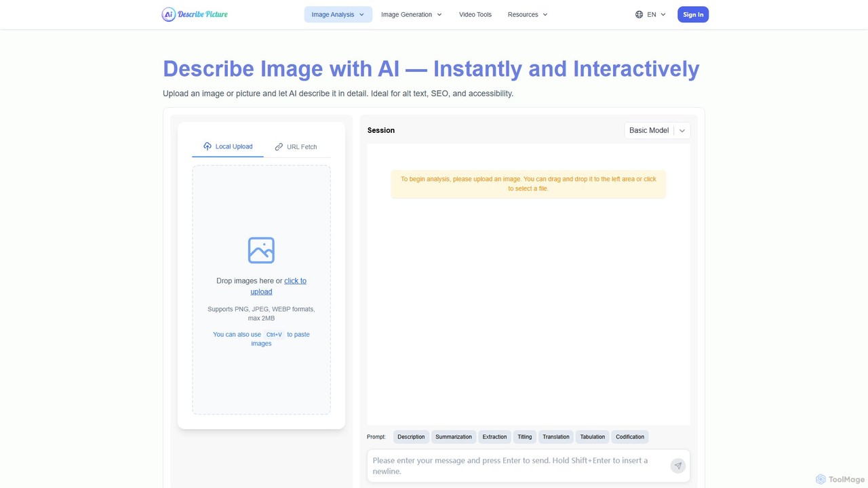Select the Translation prompt chip
Image resolution: width=868 pixels, height=488 pixels.
pyautogui.click(x=556, y=437)
